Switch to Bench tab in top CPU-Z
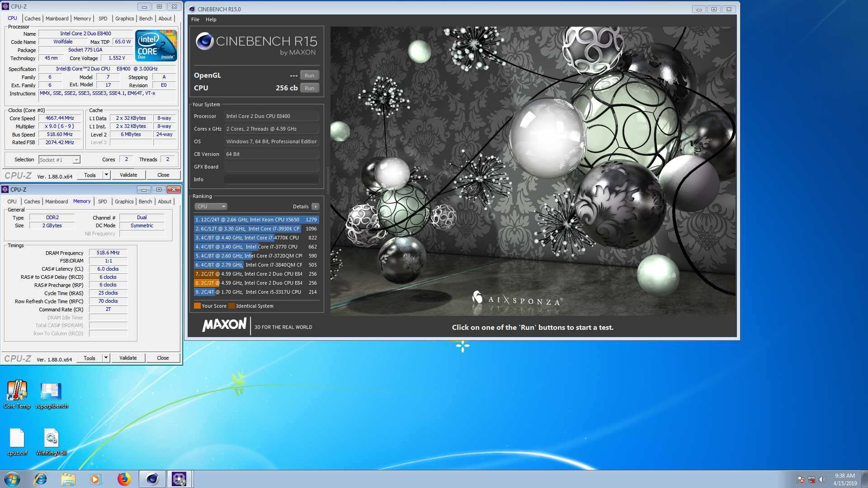The width and height of the screenshot is (868, 488). (146, 19)
